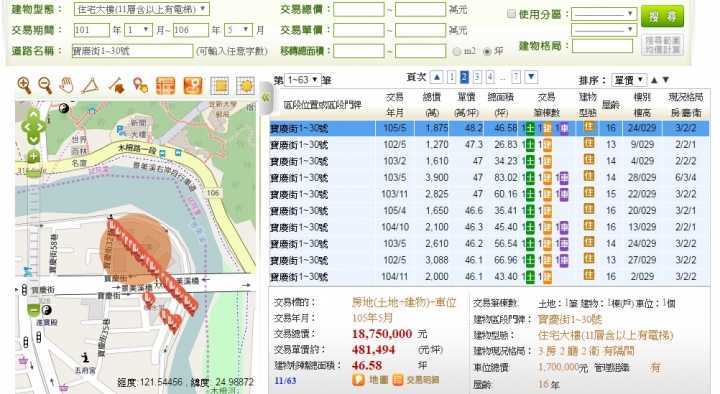Click the 道路名稱 road name field

pos(132,51)
